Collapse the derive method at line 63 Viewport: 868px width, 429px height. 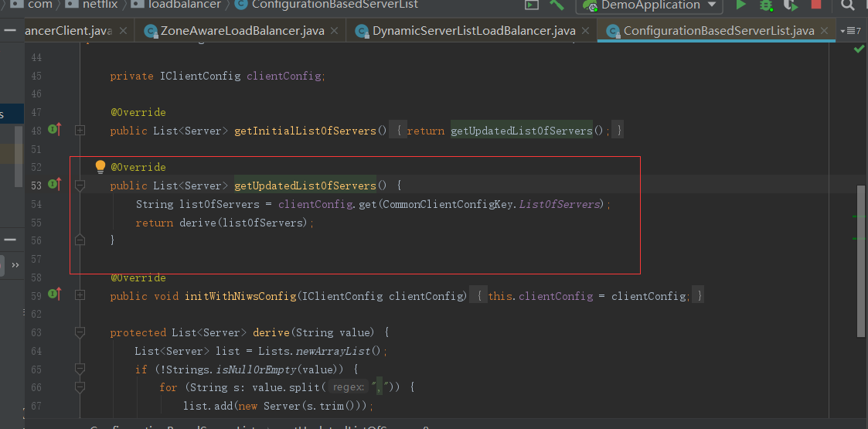pyautogui.click(x=80, y=332)
